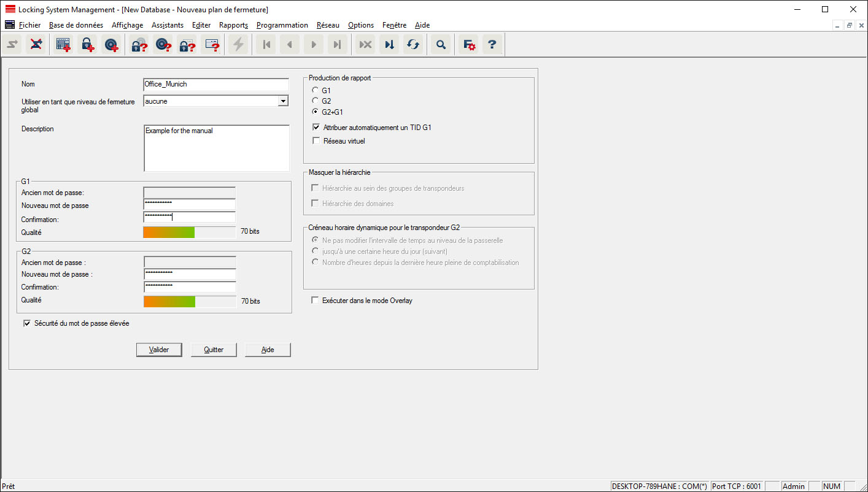Click the read transponder icon with question mark
The width and height of the screenshot is (868, 492).
pyautogui.click(x=163, y=45)
